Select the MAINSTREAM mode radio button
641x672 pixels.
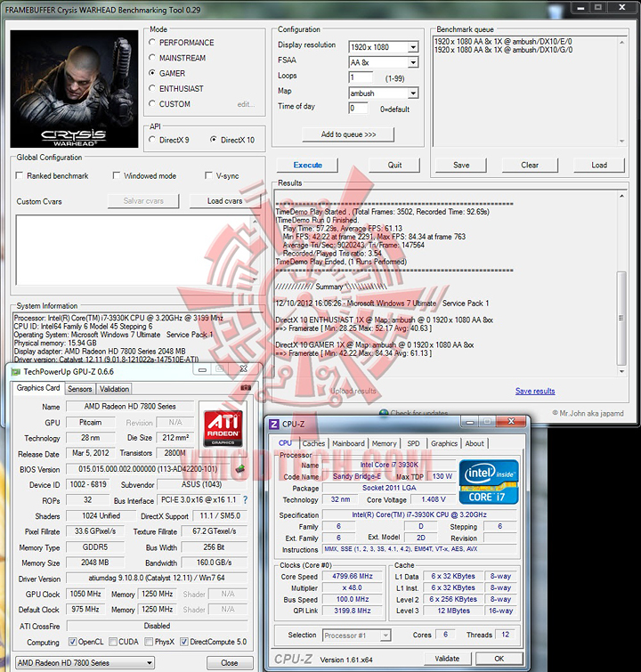tap(151, 58)
